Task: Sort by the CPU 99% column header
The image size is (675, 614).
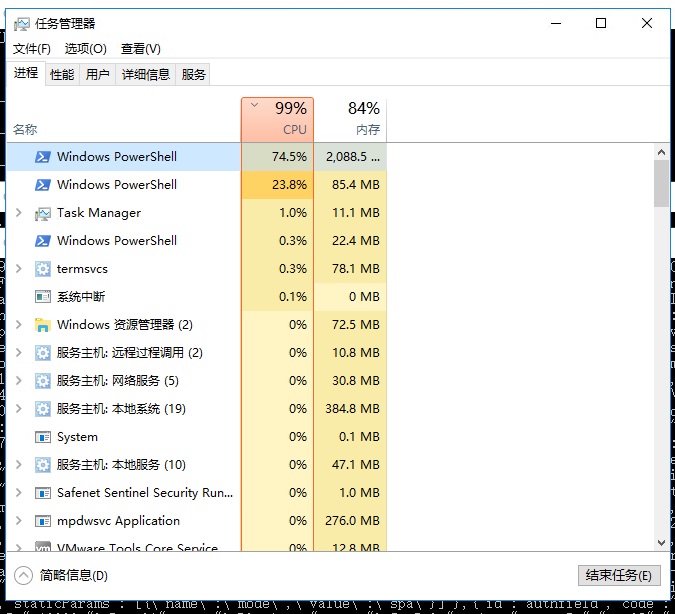Action: point(278,120)
